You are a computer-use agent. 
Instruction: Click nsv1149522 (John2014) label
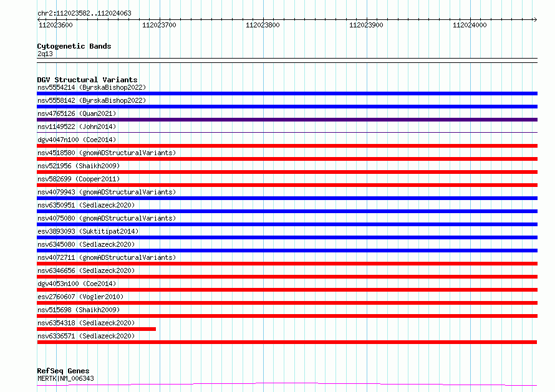pos(77,127)
